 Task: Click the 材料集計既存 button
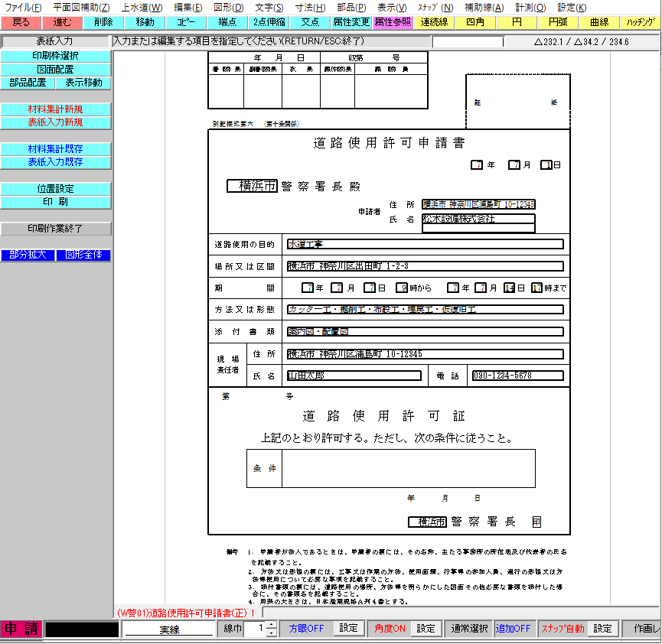click(x=56, y=149)
